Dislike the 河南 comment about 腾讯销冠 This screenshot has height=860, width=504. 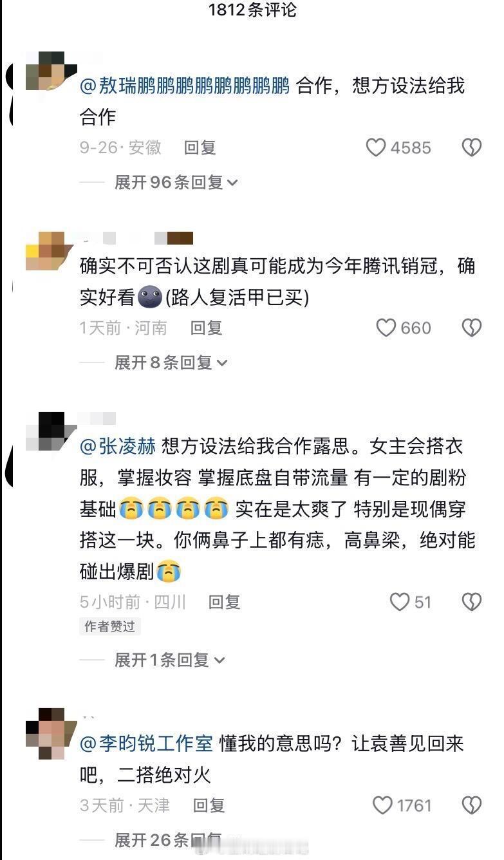[x=472, y=328]
